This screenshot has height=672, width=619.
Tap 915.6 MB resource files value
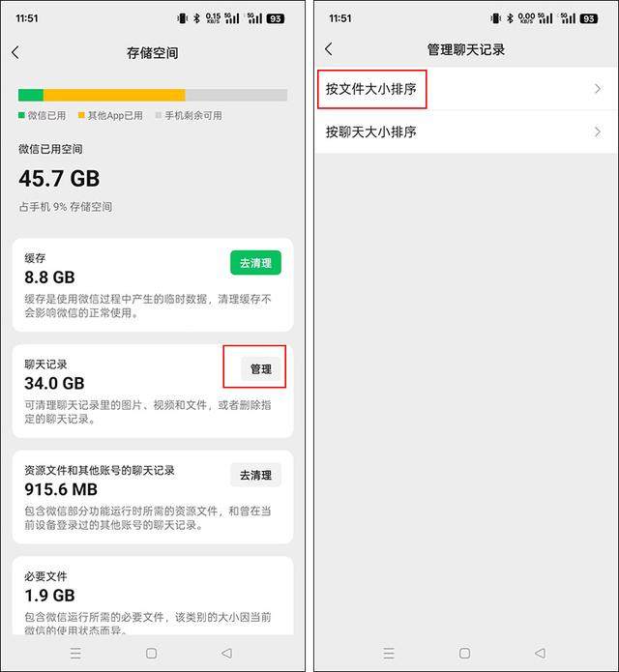(x=61, y=489)
